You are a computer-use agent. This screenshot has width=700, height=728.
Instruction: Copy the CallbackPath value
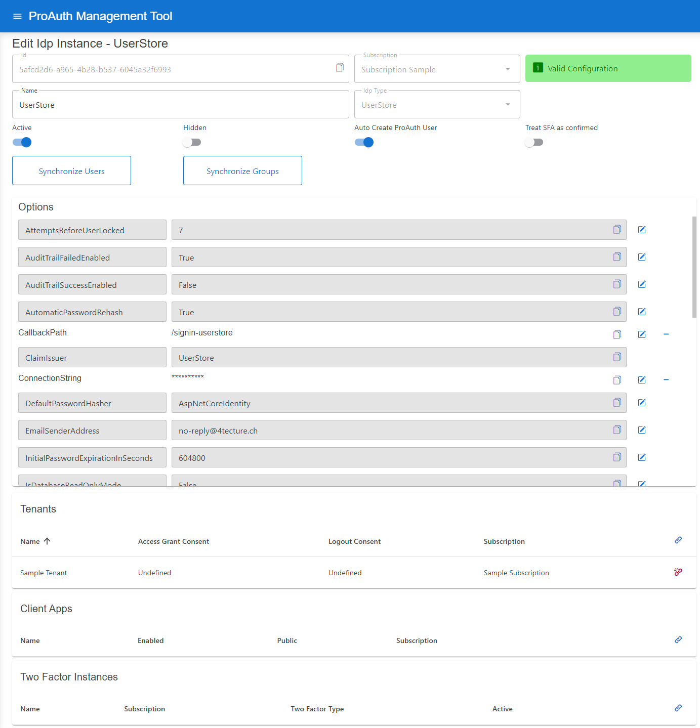tap(617, 334)
